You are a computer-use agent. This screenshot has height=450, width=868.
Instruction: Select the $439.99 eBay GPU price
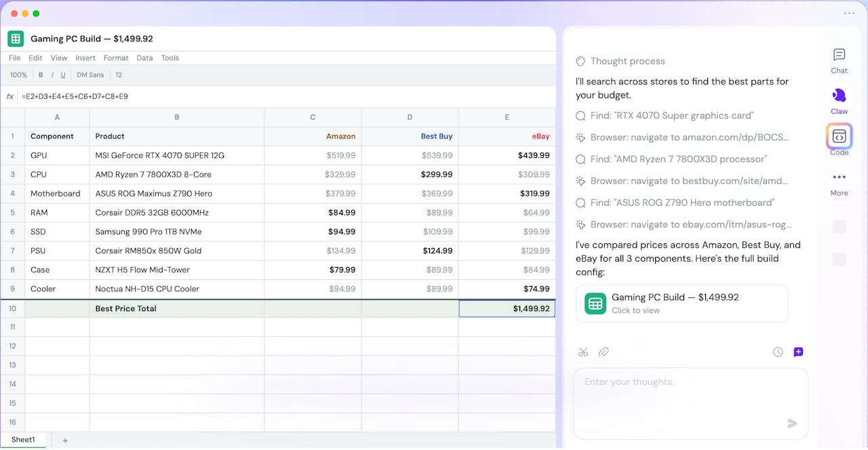coord(507,155)
